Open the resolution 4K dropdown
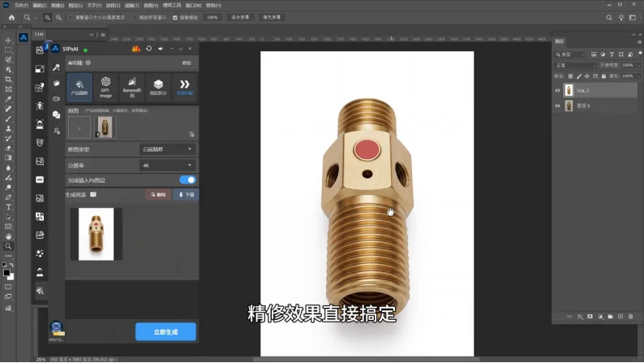The image size is (644, 363). tap(167, 166)
